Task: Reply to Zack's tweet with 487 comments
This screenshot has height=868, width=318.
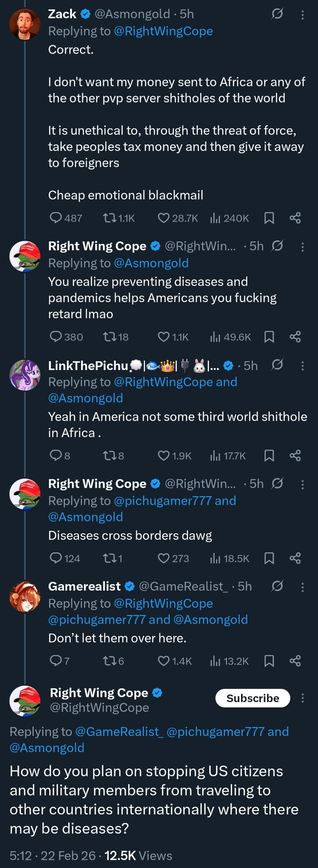Action: [x=56, y=218]
